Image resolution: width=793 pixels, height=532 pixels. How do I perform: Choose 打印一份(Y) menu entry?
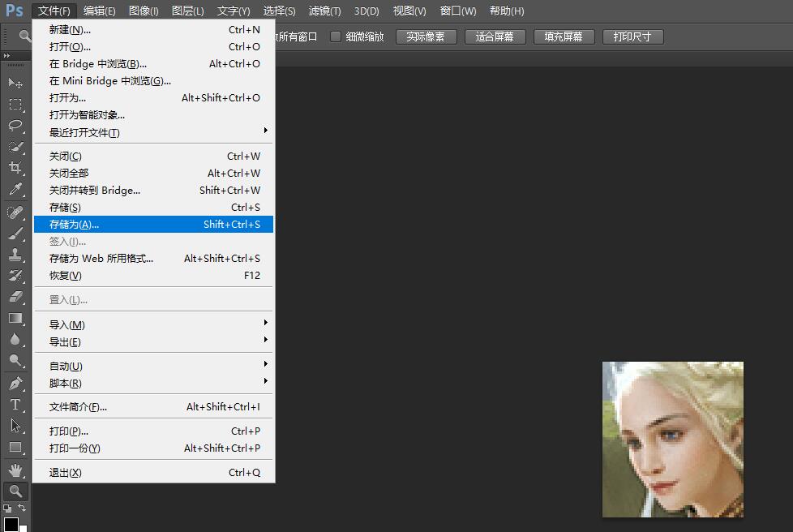pos(154,448)
